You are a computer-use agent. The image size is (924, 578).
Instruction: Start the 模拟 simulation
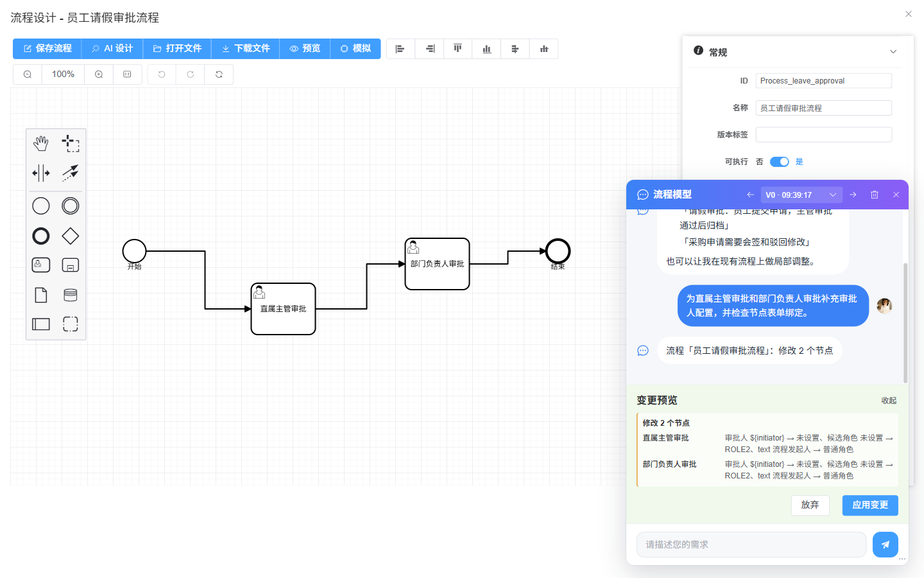click(355, 49)
